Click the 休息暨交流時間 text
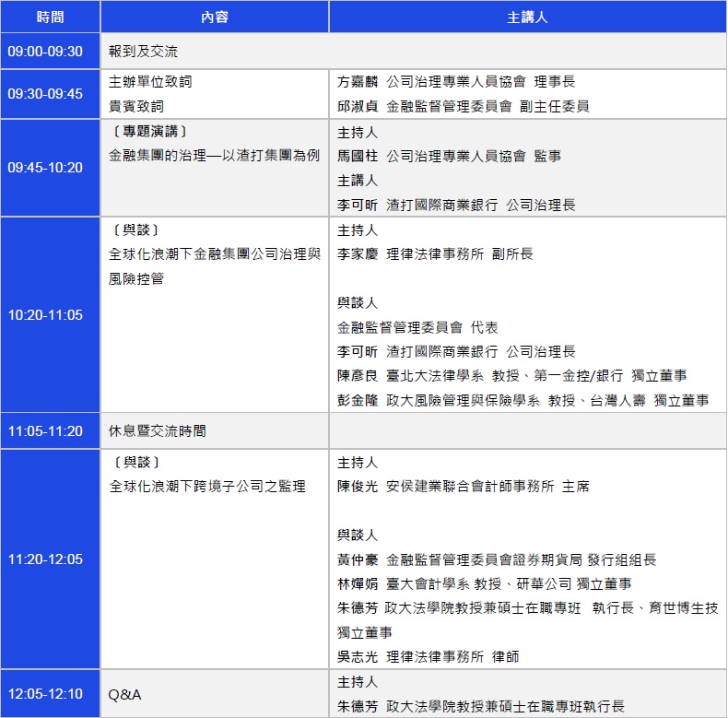The width and height of the screenshot is (728, 718). pos(158,431)
